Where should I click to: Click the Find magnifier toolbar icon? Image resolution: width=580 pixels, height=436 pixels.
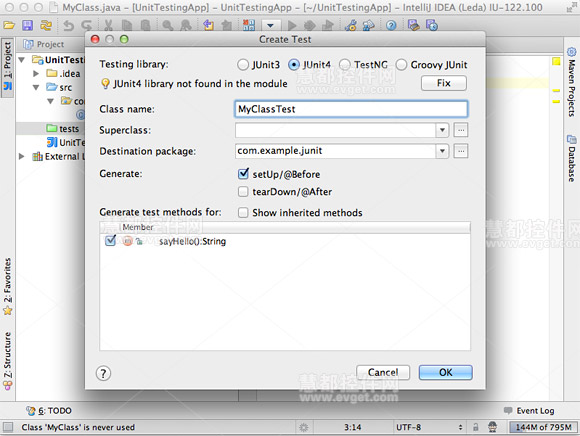pyautogui.click(x=168, y=25)
